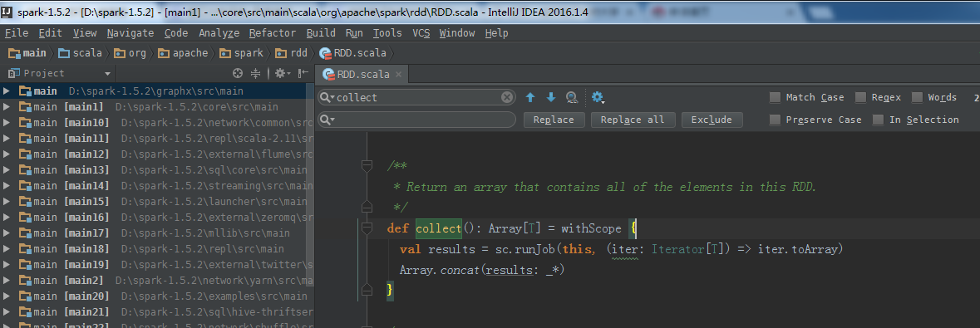980x328 pixels.
Task: Expand the main [main11] module
Action: pos(7,138)
